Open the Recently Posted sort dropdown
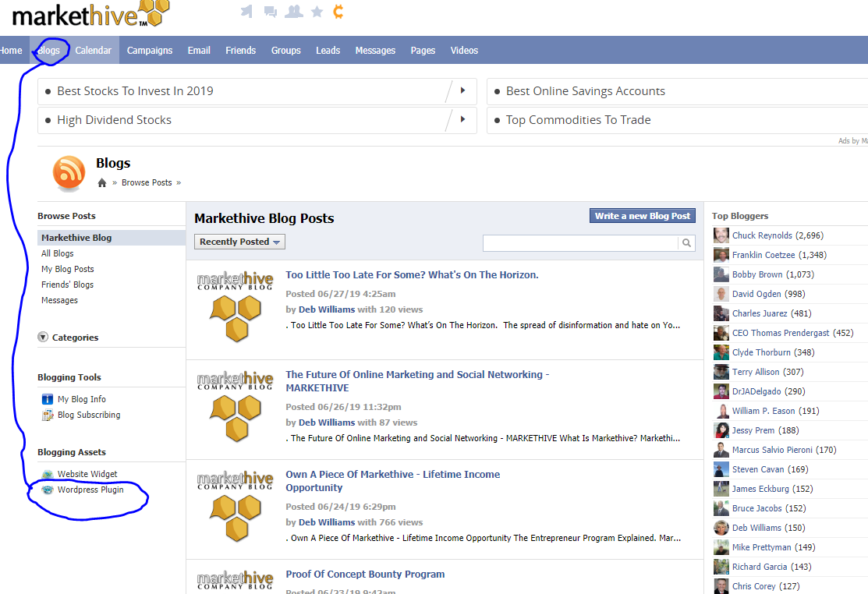868x594 pixels. (x=239, y=242)
